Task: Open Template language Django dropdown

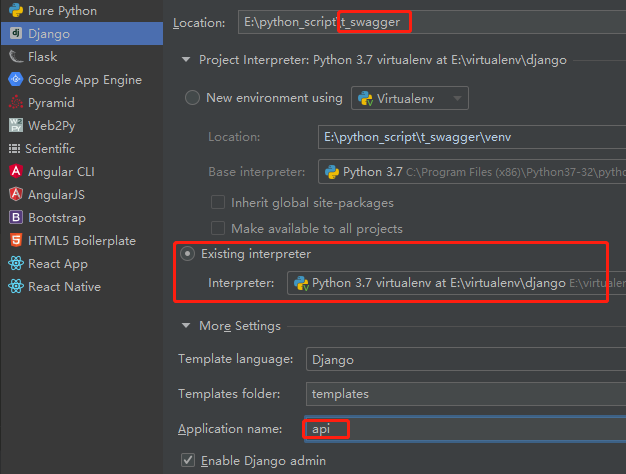Action: click(466, 359)
